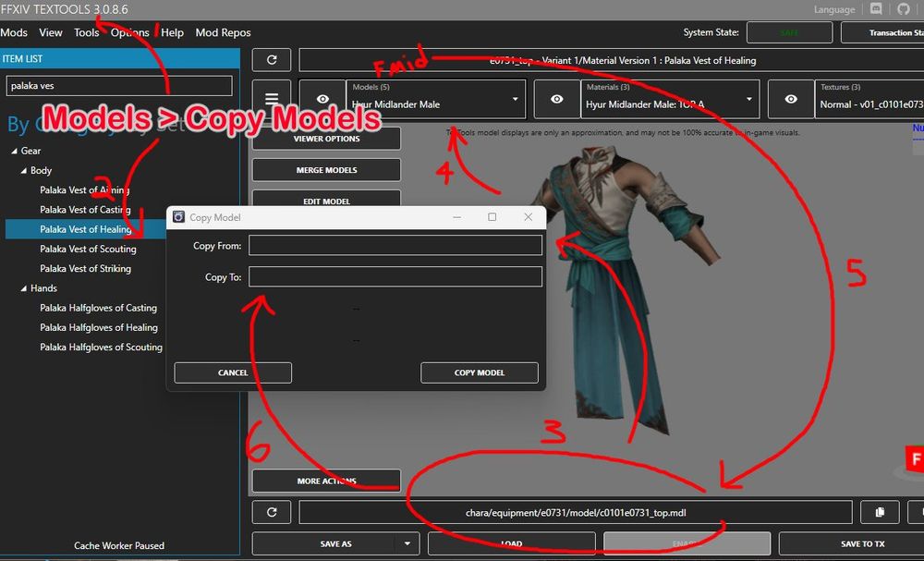Open the Discord icon in the title bar

(x=876, y=9)
